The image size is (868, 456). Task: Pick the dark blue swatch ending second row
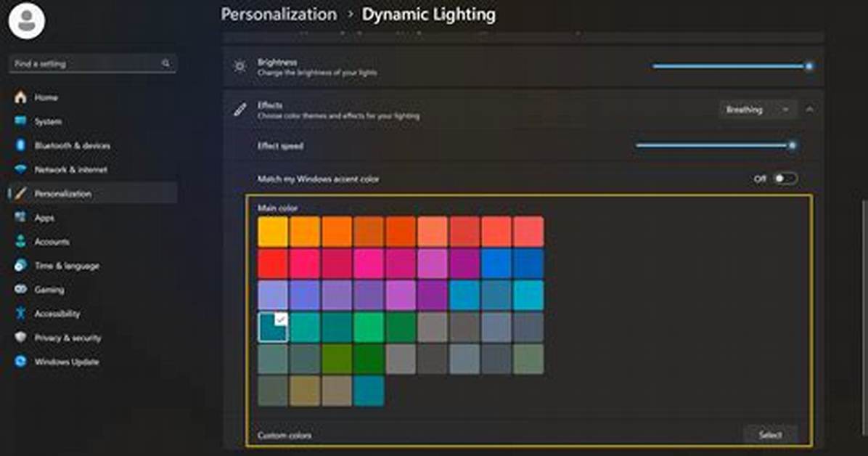pos(528,263)
